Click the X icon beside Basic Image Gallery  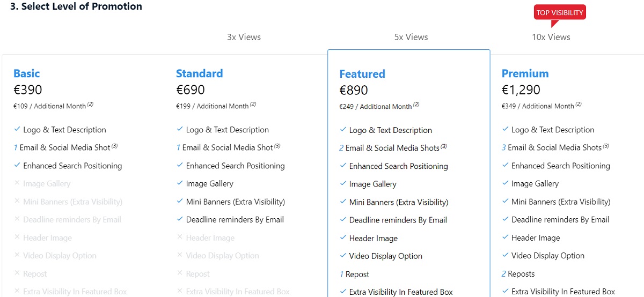17,183
